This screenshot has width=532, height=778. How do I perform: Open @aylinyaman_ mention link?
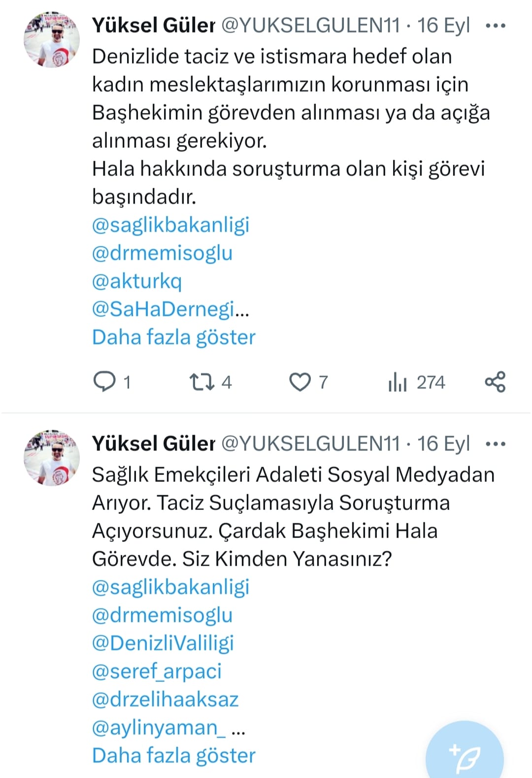pos(159,728)
